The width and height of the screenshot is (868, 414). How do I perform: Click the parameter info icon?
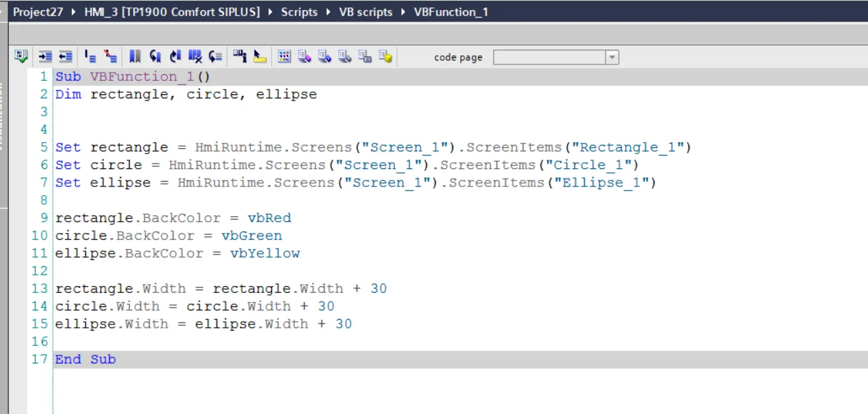click(x=240, y=57)
